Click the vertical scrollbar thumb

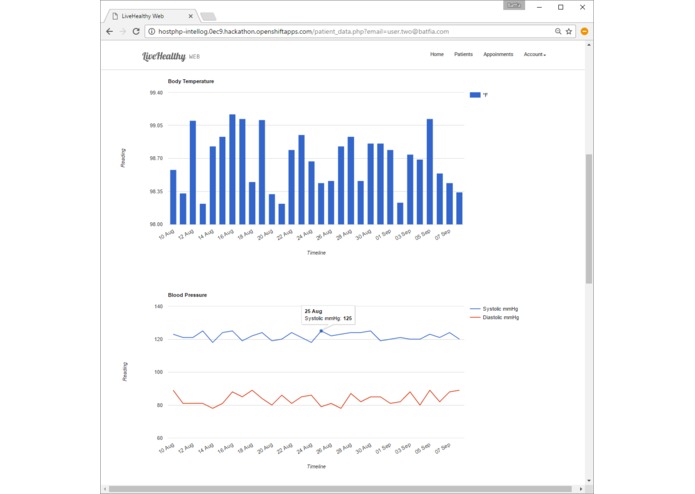(x=589, y=219)
